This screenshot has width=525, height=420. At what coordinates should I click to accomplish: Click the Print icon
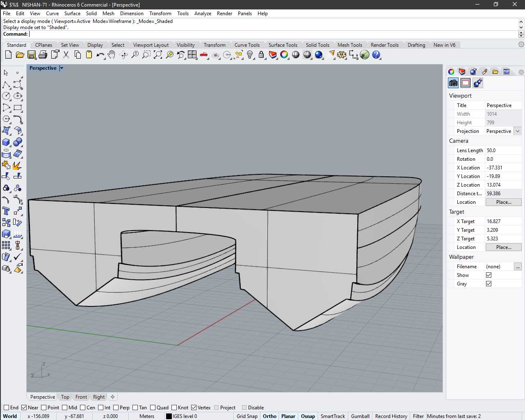coord(43,55)
